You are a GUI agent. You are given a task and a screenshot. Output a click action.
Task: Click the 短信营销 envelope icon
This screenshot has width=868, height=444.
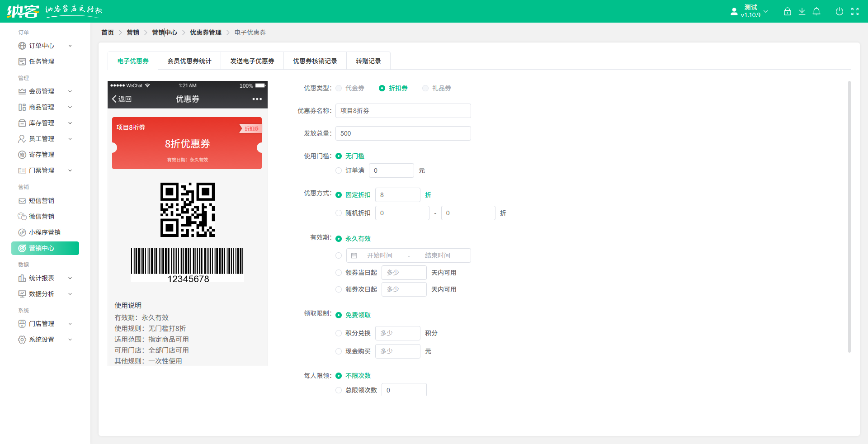pyautogui.click(x=22, y=201)
